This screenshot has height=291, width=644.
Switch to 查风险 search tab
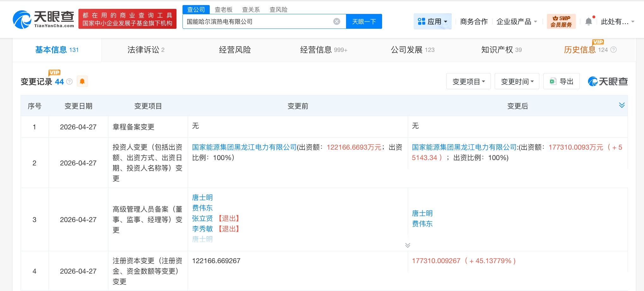pyautogui.click(x=278, y=9)
